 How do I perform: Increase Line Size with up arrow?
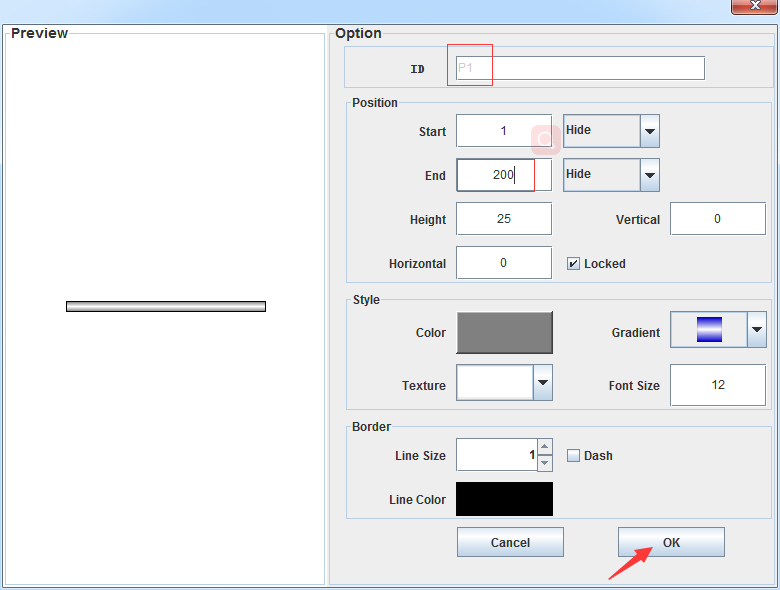click(544, 447)
